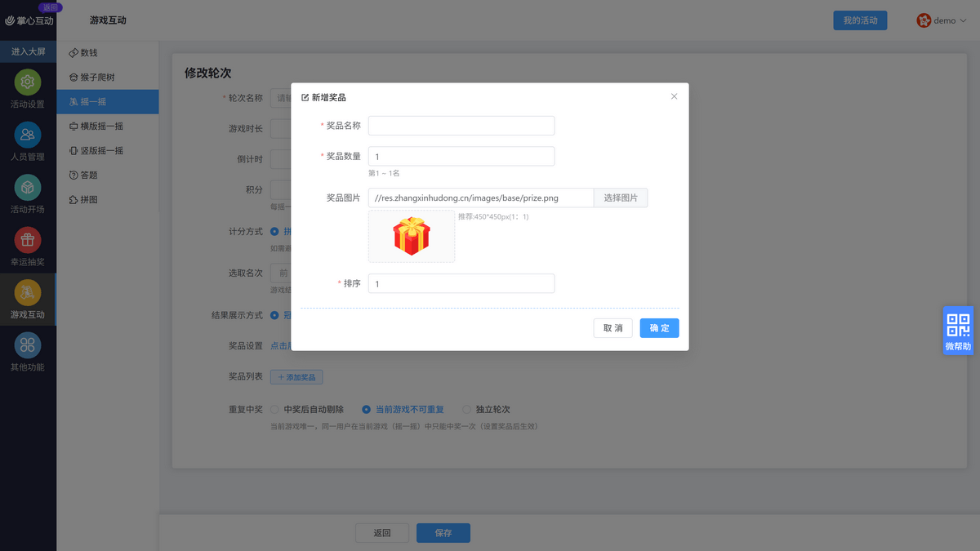980x551 pixels.
Task: Open the 答题 menu item
Action: pyautogui.click(x=108, y=176)
